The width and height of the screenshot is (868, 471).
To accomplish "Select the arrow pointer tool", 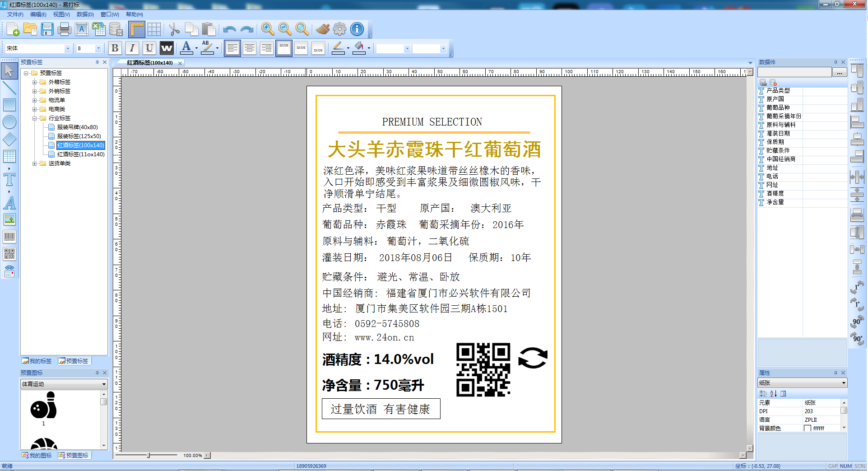I will click(9, 71).
